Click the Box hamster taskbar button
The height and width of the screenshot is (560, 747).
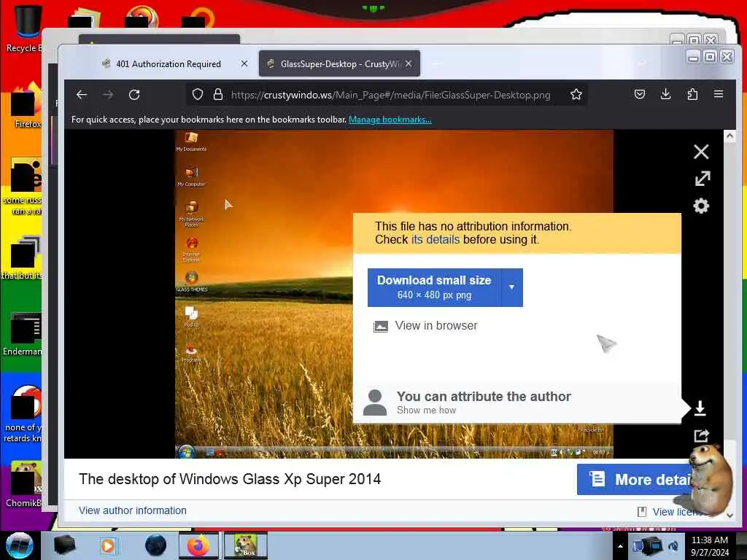(x=246, y=545)
